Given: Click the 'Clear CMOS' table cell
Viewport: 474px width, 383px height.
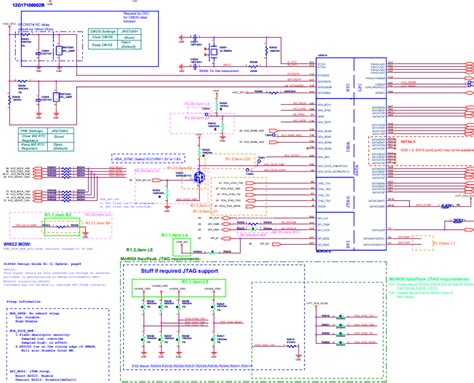Looking at the screenshot, I should tap(103, 37).
